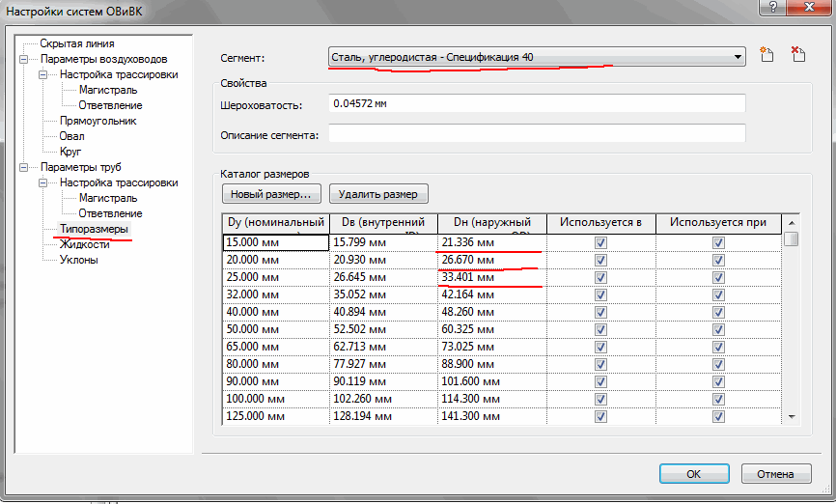The width and height of the screenshot is (836, 504).
Task: Select inner diameter cell 90.119 мм
Action: coord(383,381)
